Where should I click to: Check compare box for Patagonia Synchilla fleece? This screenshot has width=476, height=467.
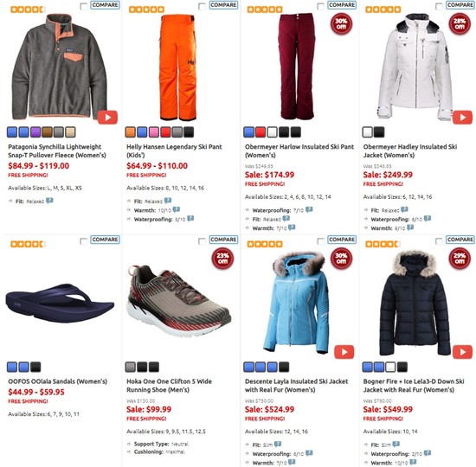pyautogui.click(x=83, y=6)
